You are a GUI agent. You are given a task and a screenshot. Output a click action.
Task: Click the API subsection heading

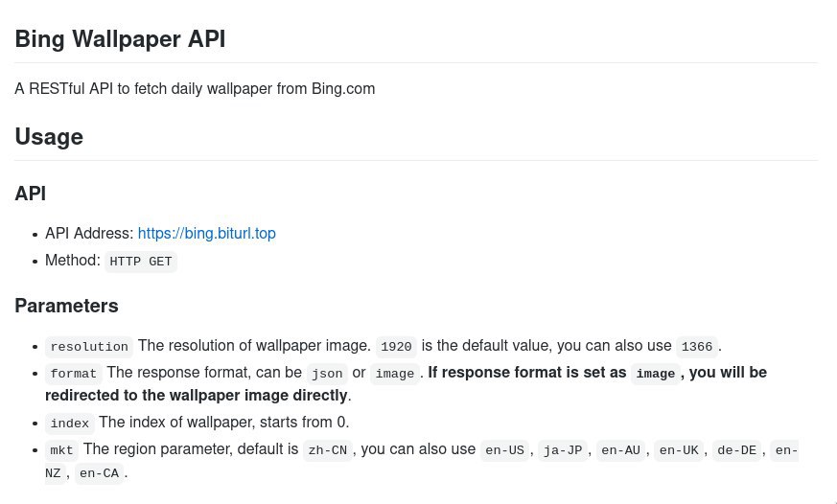(x=31, y=193)
